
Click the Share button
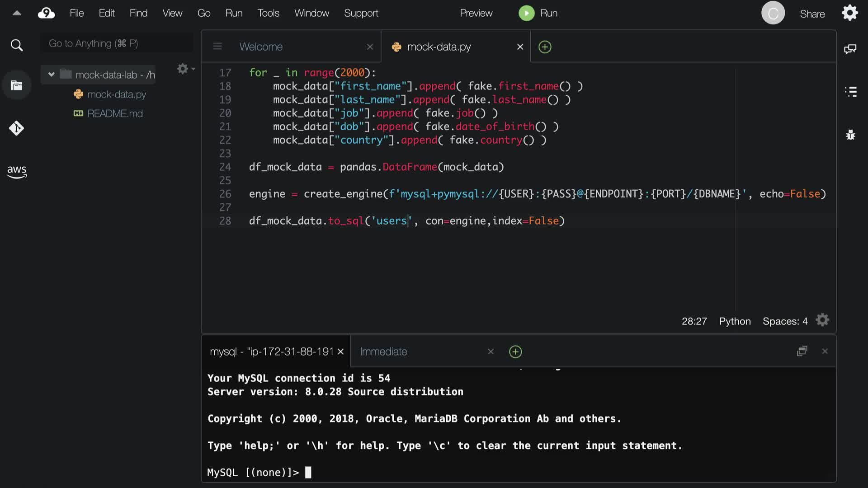pyautogui.click(x=812, y=14)
